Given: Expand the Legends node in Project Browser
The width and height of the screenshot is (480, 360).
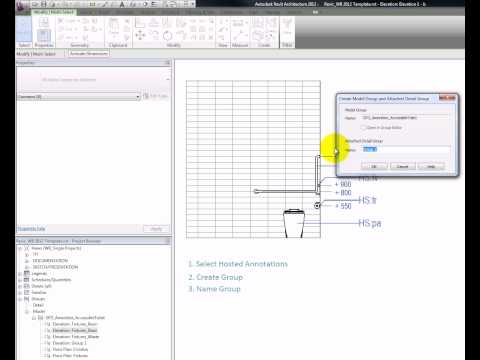Looking at the screenshot, I should tap(20, 273).
